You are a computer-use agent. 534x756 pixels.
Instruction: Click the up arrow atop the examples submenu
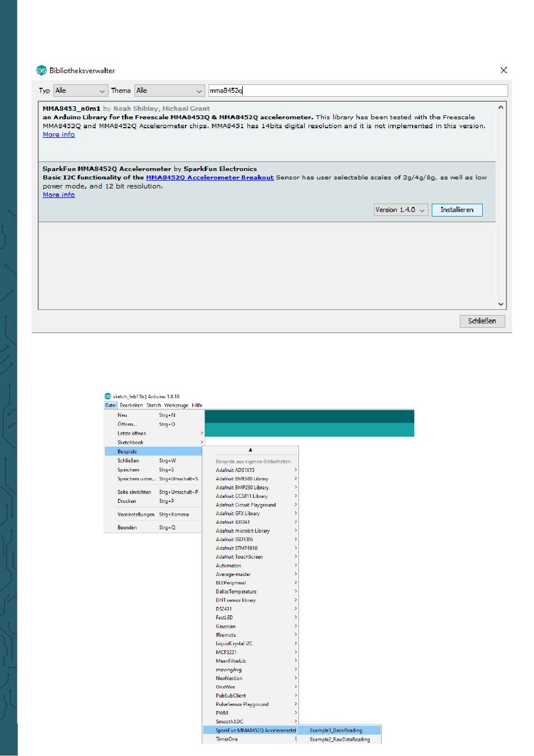[x=251, y=450]
